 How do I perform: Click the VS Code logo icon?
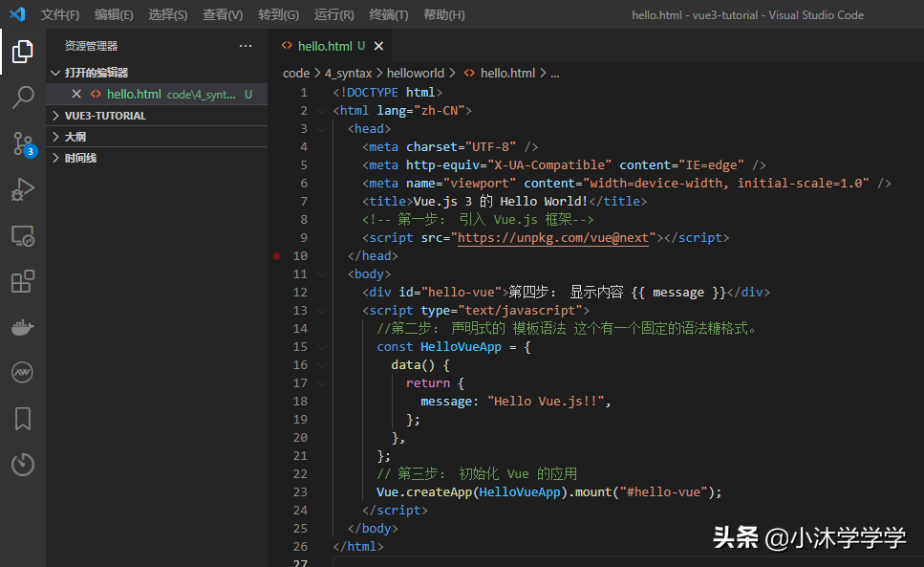click(18, 14)
